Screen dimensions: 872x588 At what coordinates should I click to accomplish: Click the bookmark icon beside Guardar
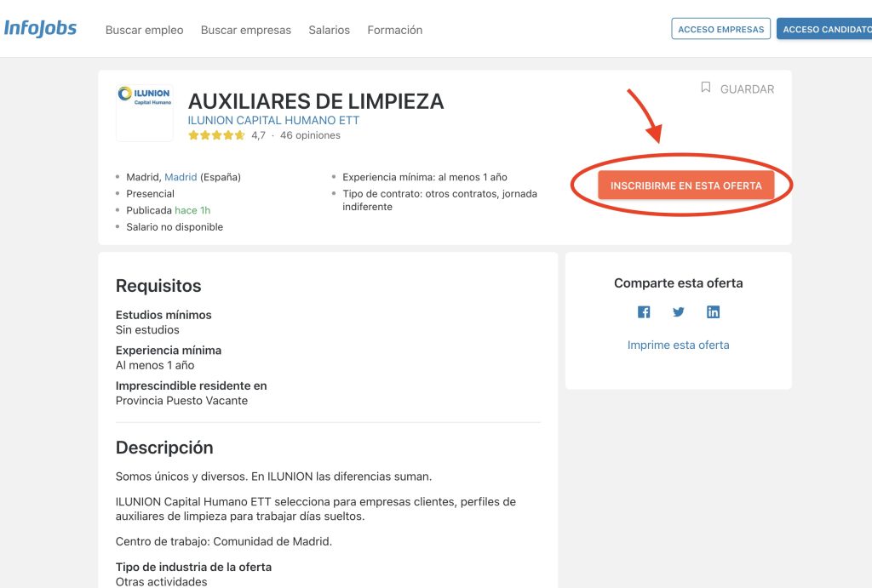(706, 88)
